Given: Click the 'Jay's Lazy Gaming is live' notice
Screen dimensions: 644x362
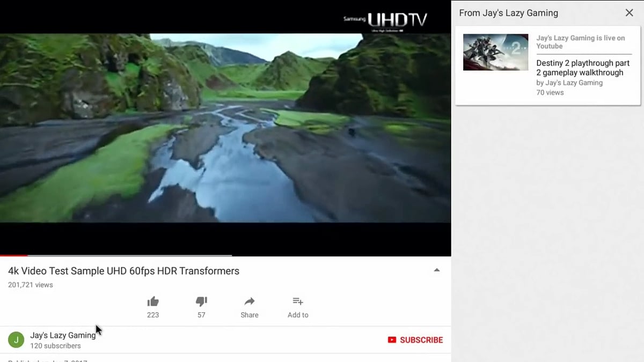Looking at the screenshot, I should click(x=581, y=42).
